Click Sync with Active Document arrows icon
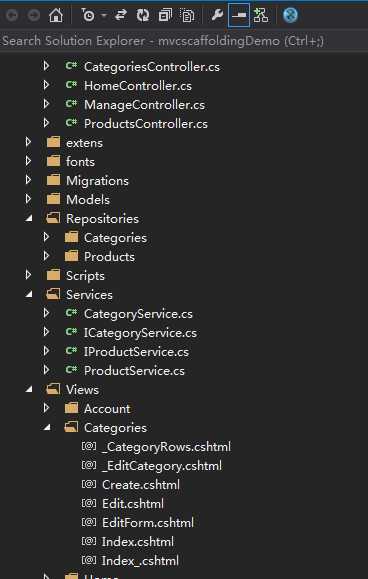Image resolution: width=368 pixels, height=579 pixels. click(120, 16)
